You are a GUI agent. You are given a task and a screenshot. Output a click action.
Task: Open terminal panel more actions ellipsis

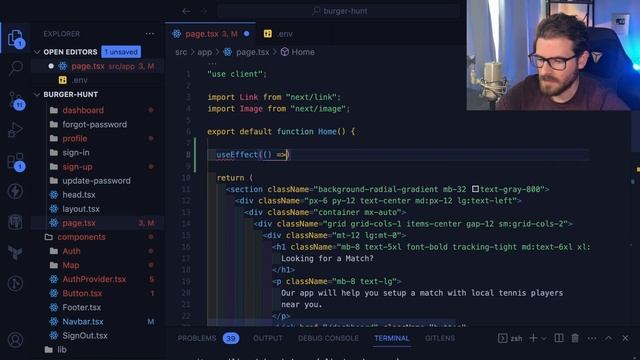tap(592, 338)
